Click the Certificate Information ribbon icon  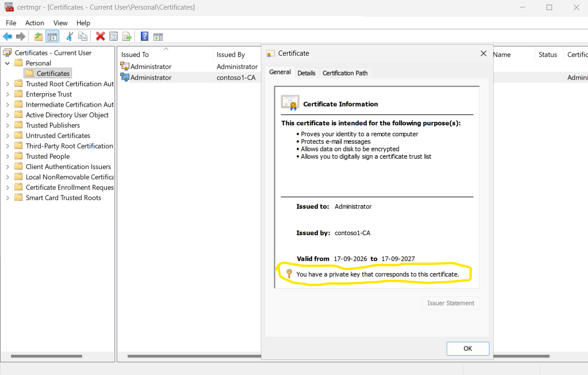pyautogui.click(x=290, y=103)
